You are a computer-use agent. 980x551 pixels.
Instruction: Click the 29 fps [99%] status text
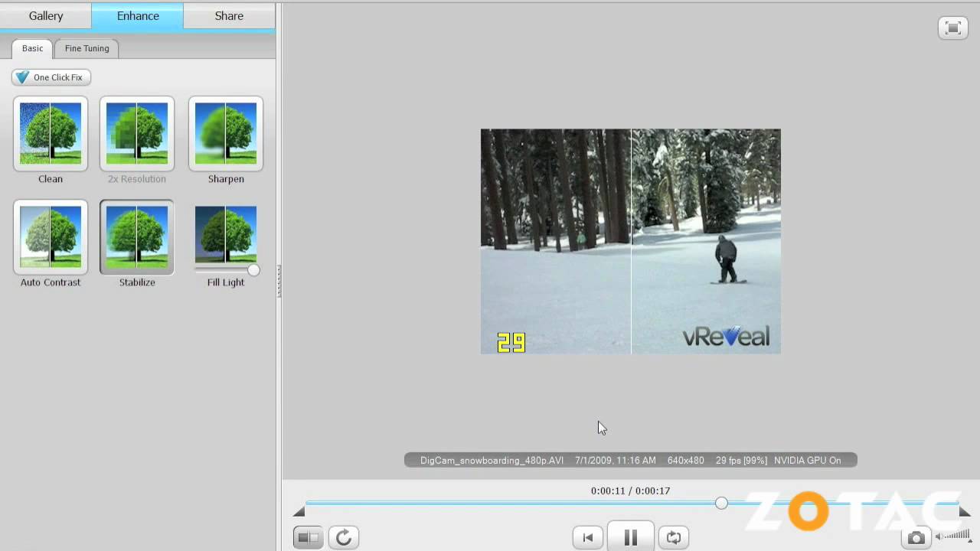741,461
